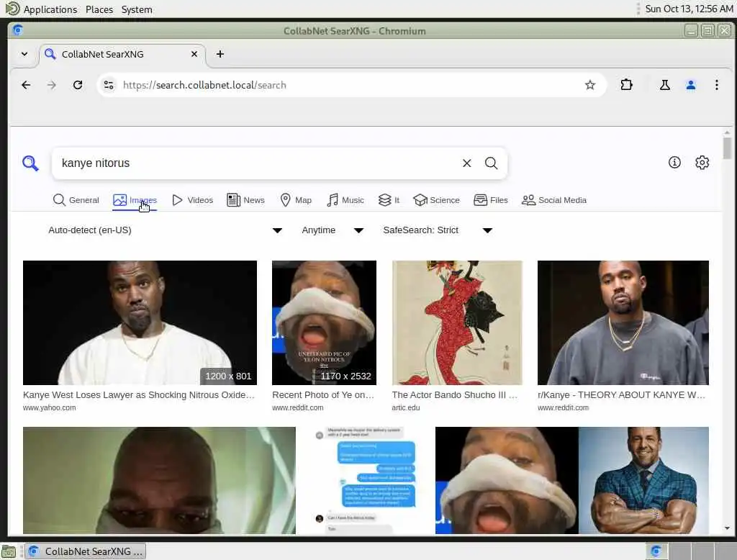737x560 pixels.
Task: Switch to the Music category
Action: point(345,200)
